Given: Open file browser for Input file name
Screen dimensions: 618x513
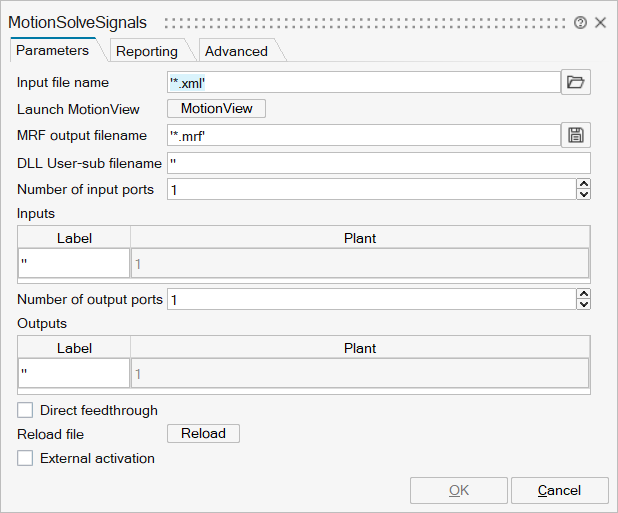Looking at the screenshot, I should [x=575, y=83].
